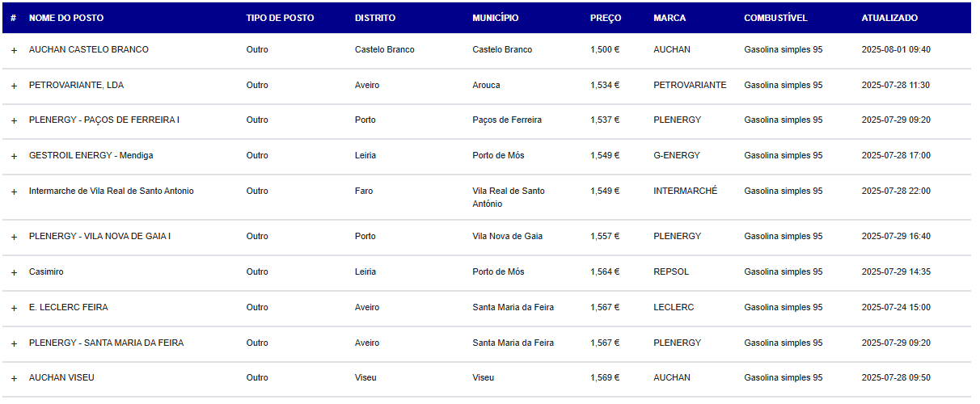Sort by TIPO DE POSTO header
Screen dimensions: 980x404
pyautogui.click(x=280, y=18)
